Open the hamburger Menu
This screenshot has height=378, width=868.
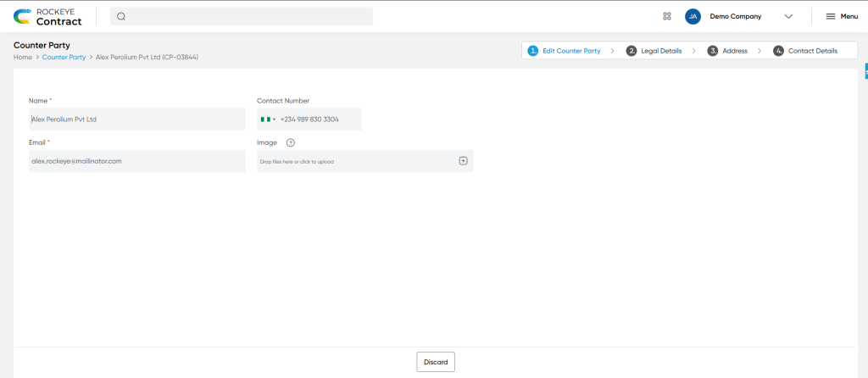842,17
